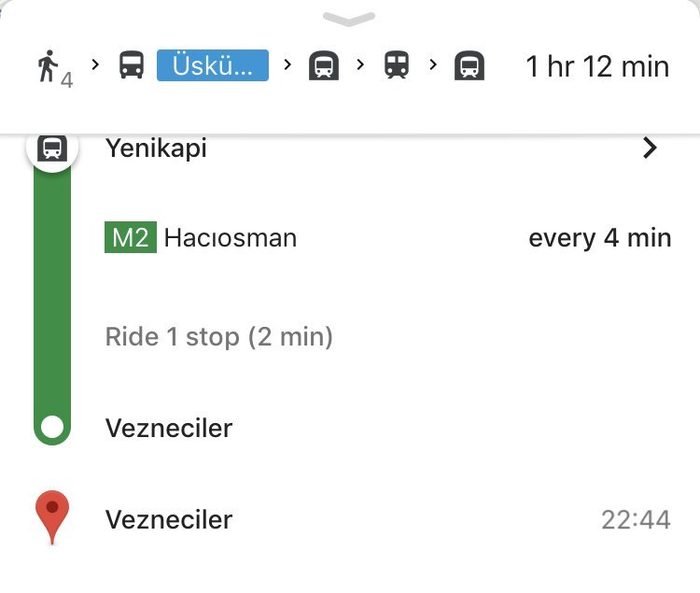Image resolution: width=700 pixels, height=593 pixels.
Task: Tap the white stop dot at Vezneciler
Action: coord(53,428)
